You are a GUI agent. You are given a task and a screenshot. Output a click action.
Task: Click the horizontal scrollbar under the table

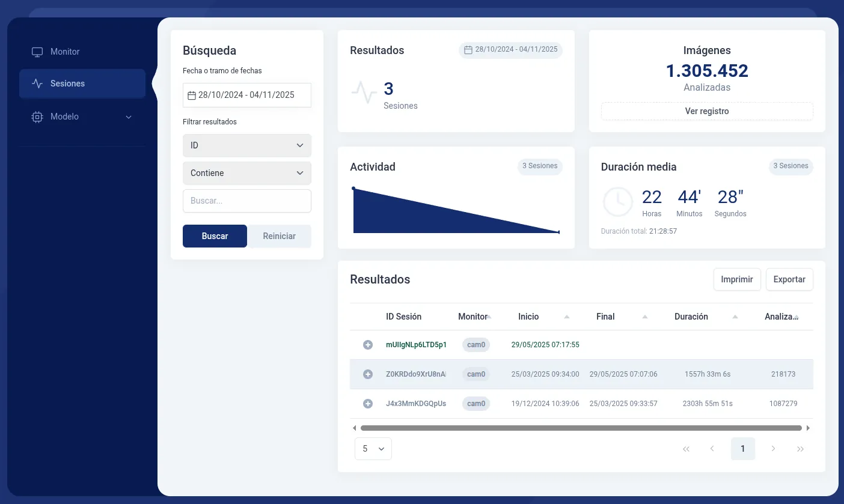click(x=581, y=428)
